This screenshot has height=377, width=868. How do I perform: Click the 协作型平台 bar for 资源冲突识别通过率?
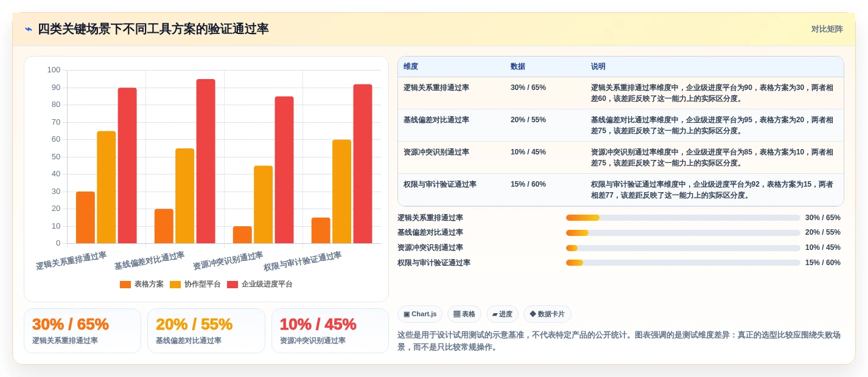click(x=263, y=204)
